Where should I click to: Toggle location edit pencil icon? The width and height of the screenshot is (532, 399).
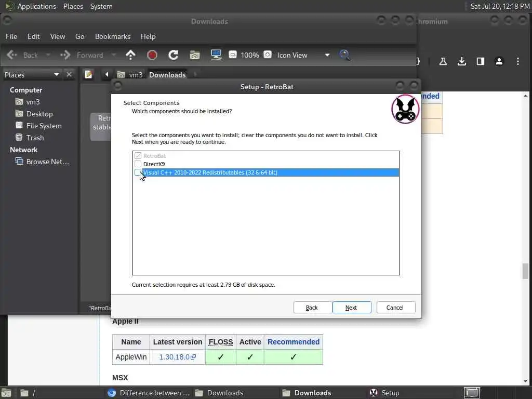coord(88,74)
